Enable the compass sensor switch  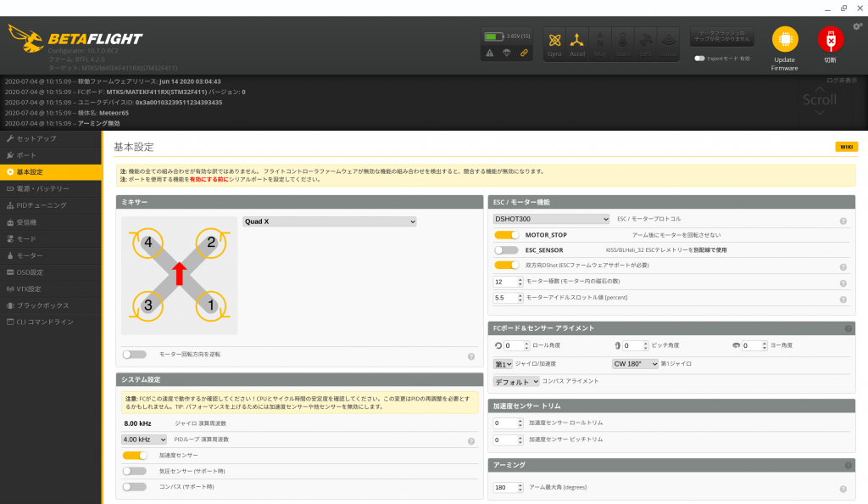135,487
